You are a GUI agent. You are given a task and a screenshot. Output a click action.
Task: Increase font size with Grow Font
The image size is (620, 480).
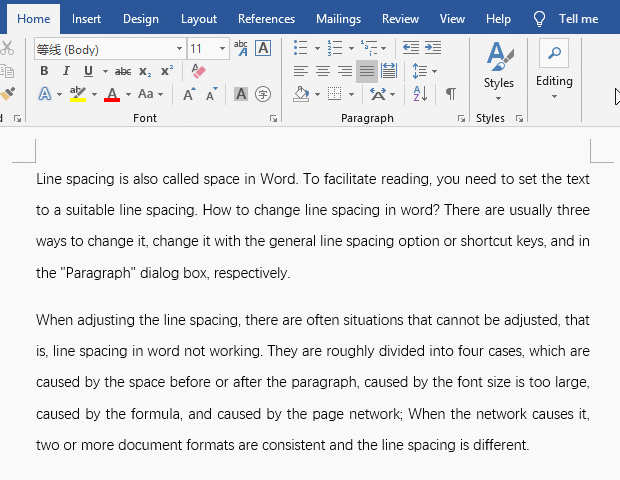pos(189,94)
